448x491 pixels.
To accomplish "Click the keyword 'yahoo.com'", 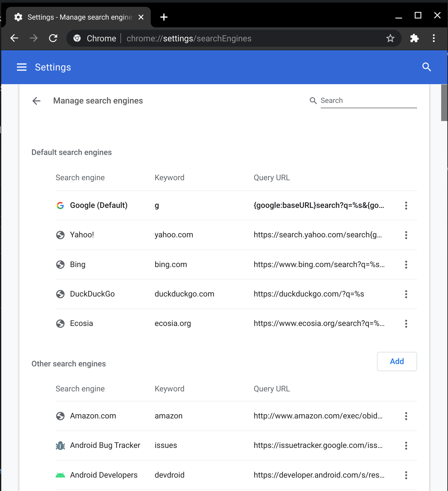I will click(x=174, y=235).
